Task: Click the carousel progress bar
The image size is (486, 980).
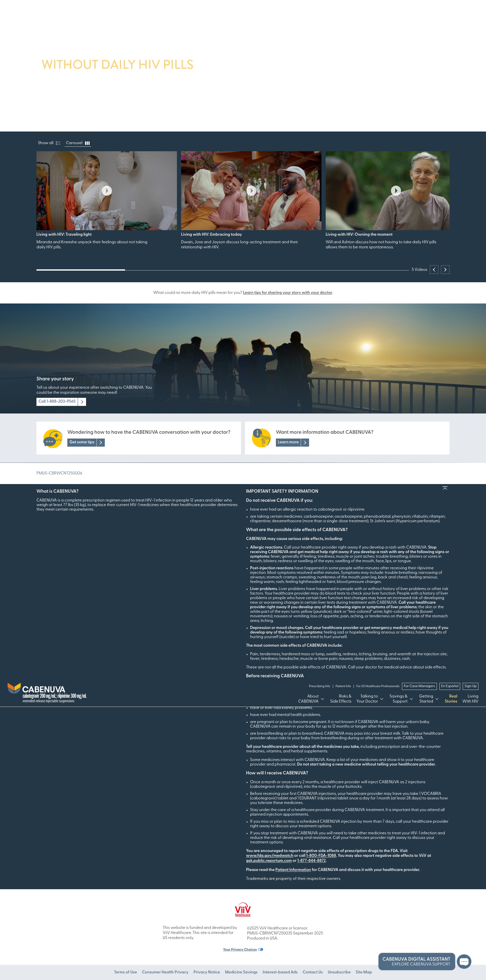Action: coord(222,270)
